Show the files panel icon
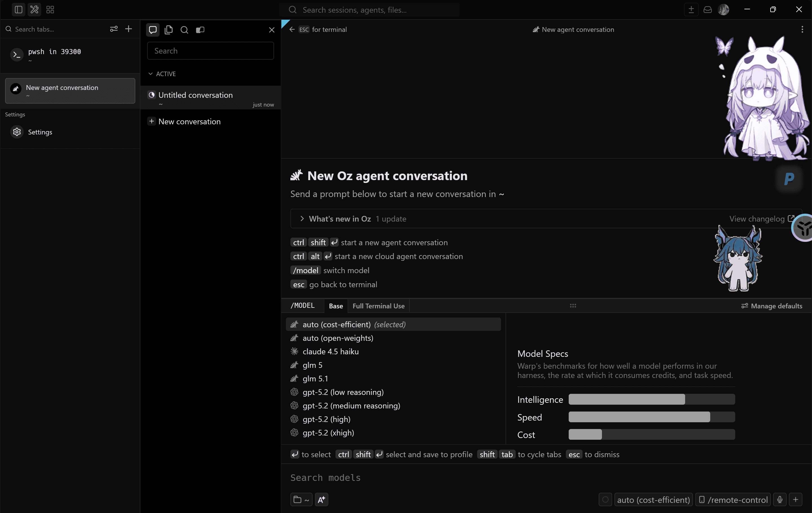Image resolution: width=812 pixels, height=513 pixels. click(169, 30)
